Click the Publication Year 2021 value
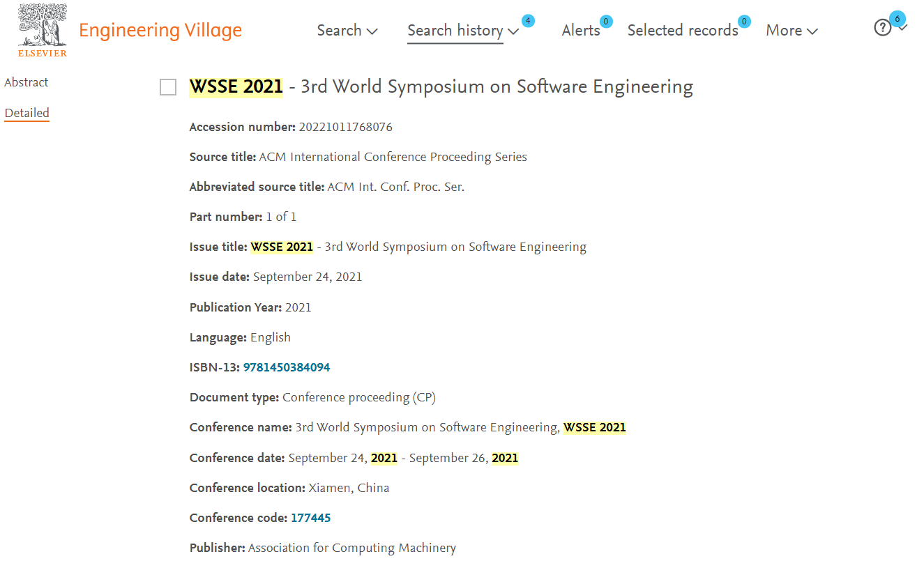 298,307
